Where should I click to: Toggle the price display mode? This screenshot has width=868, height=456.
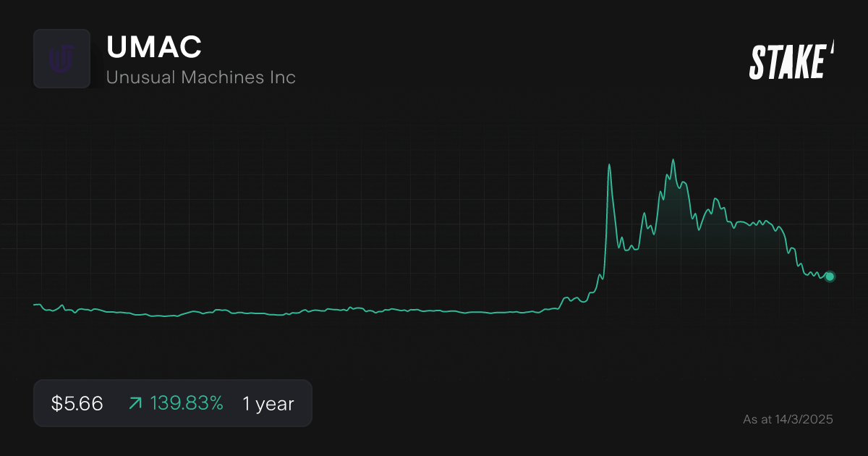(75, 403)
